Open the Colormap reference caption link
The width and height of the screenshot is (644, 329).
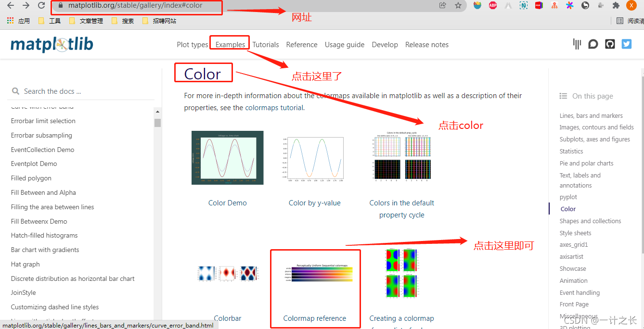[315, 318]
